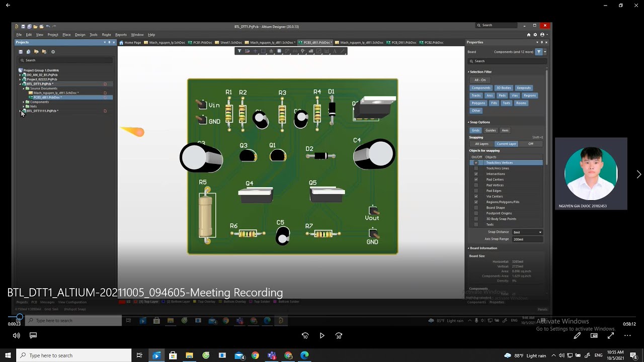Open the Design menu
Viewport: 644px width, 362px height.
coord(80,35)
